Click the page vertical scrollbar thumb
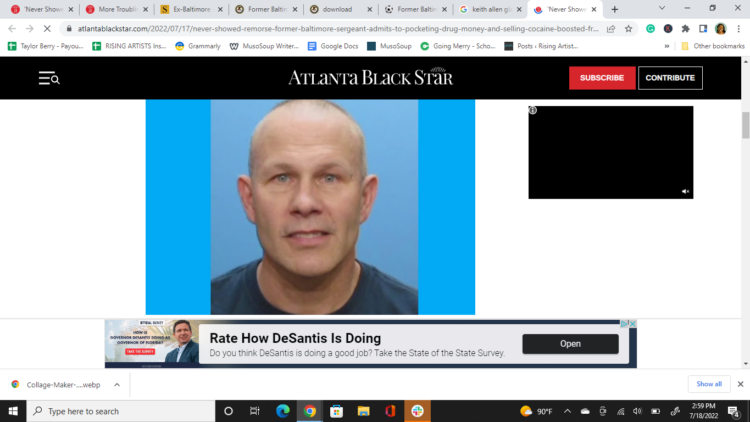 click(745, 125)
